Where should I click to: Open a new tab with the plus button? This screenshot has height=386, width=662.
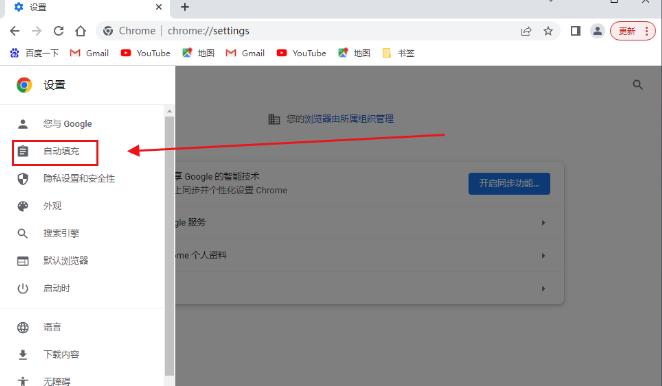(185, 7)
